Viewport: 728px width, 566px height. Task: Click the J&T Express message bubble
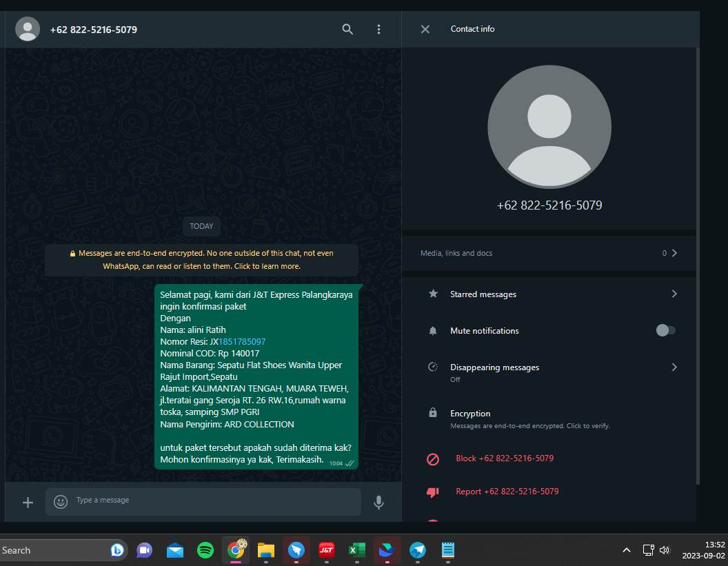[x=256, y=376]
